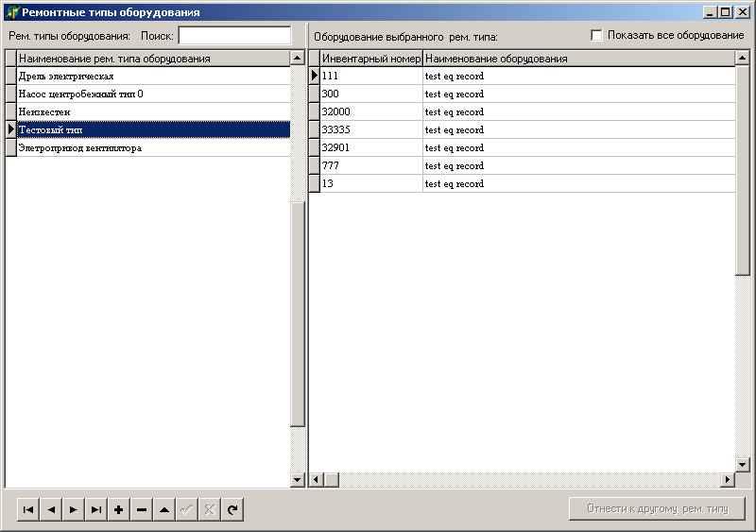Click the application icon in title bar
The width and height of the screenshot is (756, 532).
(x=11, y=12)
